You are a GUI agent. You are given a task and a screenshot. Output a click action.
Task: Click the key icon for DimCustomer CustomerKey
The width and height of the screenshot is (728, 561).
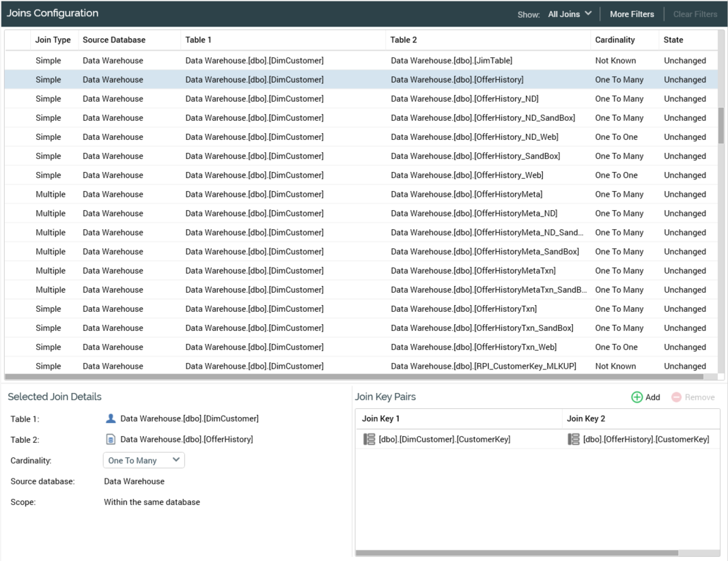[369, 440]
